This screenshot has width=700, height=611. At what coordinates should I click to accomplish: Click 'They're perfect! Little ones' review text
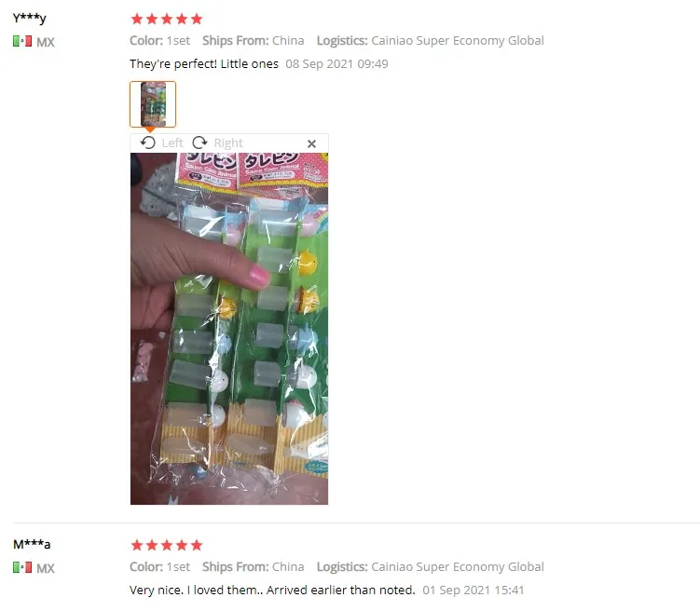[x=204, y=63]
